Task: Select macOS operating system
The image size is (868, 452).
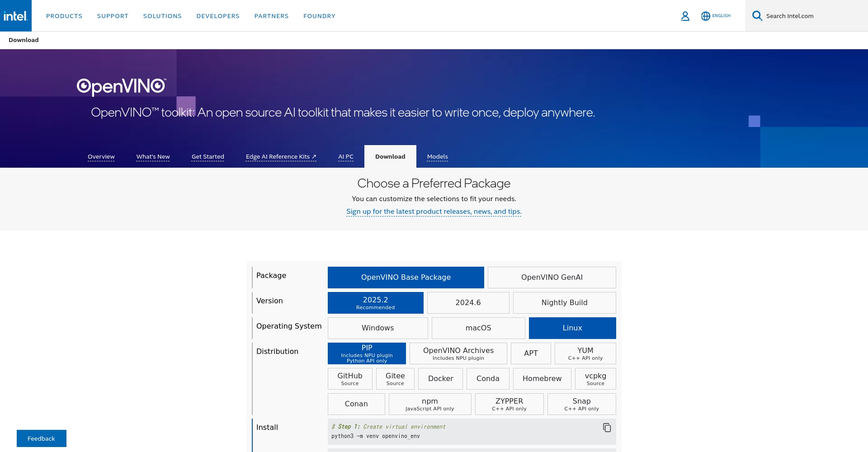Action: pyautogui.click(x=478, y=328)
